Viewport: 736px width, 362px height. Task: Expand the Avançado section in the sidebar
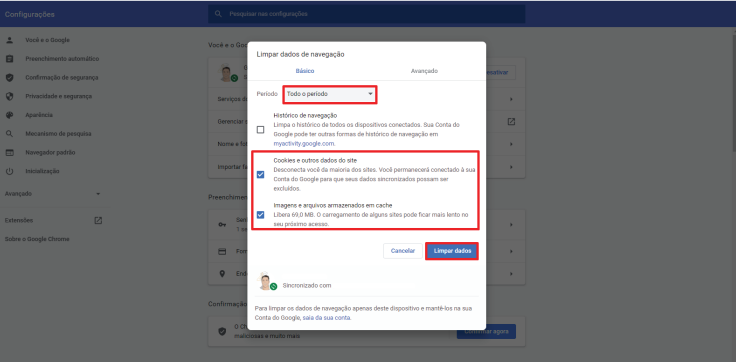52,193
